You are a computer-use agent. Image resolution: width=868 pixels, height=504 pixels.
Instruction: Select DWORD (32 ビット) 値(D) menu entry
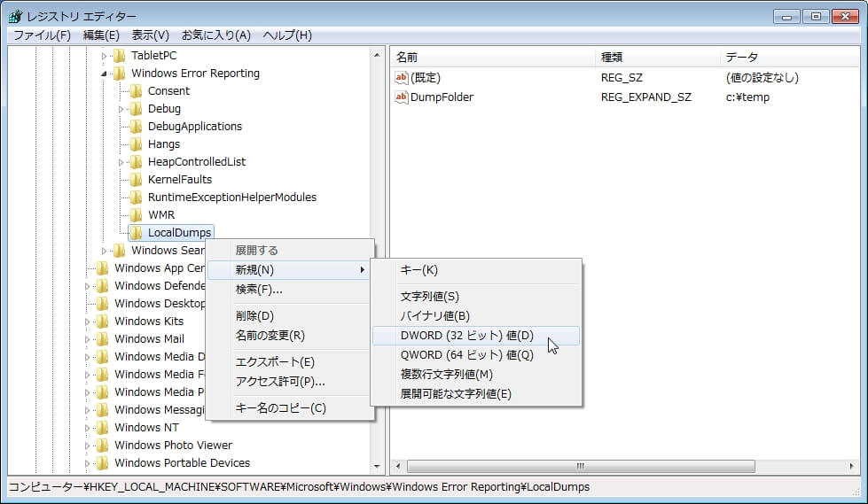[x=467, y=336]
